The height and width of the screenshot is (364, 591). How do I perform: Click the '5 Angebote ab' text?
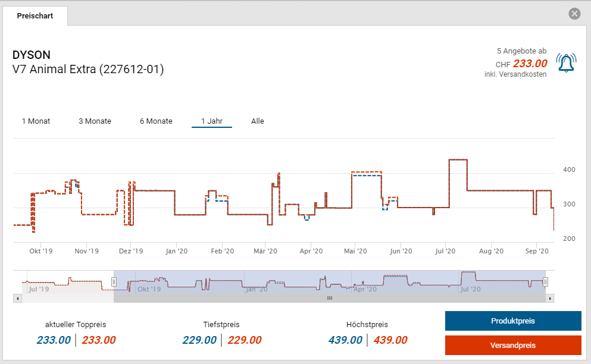[x=521, y=51]
